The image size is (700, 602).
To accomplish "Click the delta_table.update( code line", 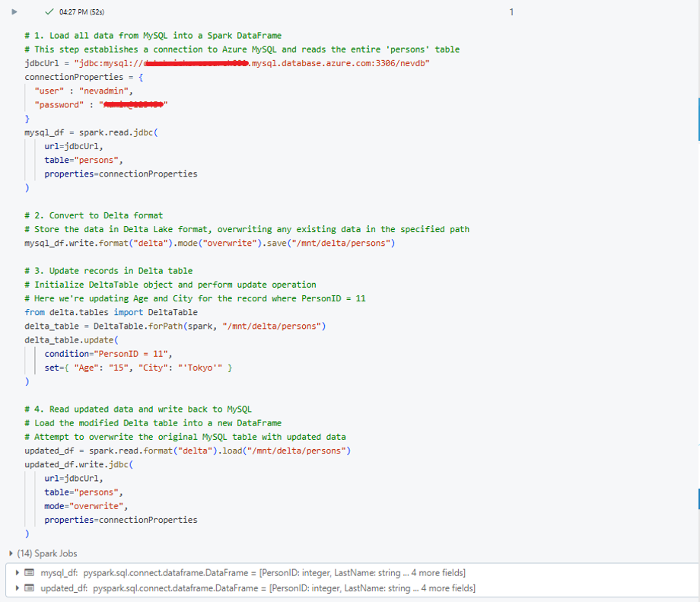I will [x=72, y=339].
